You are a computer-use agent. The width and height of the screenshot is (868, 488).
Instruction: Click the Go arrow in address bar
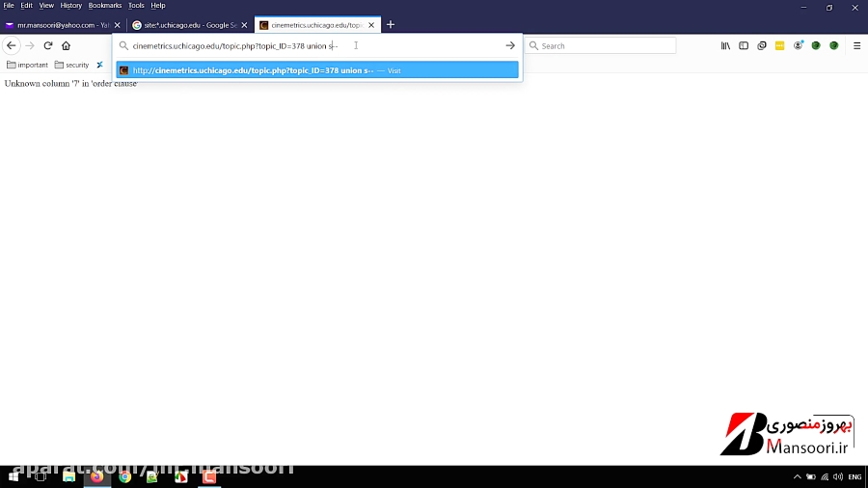[510, 46]
